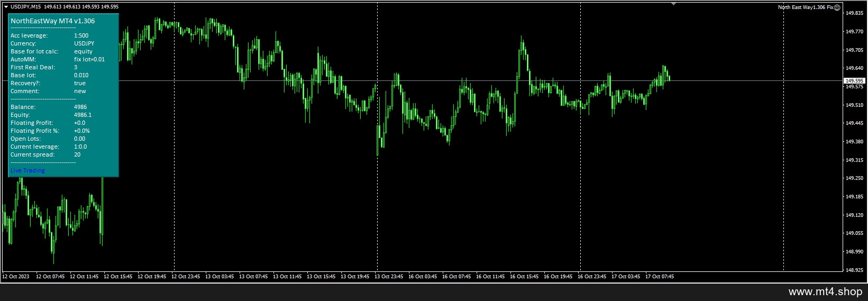Click the 149.640 price scale value
This screenshot has width=868, height=301.
click(x=854, y=68)
